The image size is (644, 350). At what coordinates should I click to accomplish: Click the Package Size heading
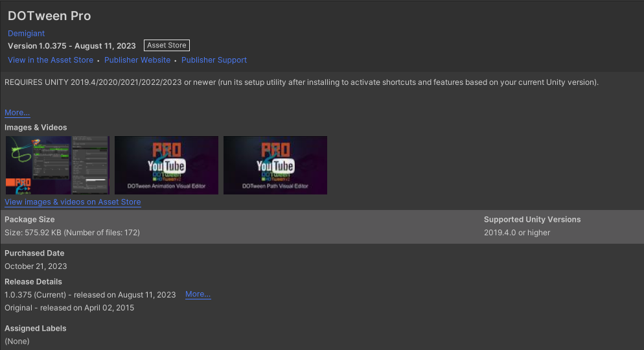[x=30, y=219]
